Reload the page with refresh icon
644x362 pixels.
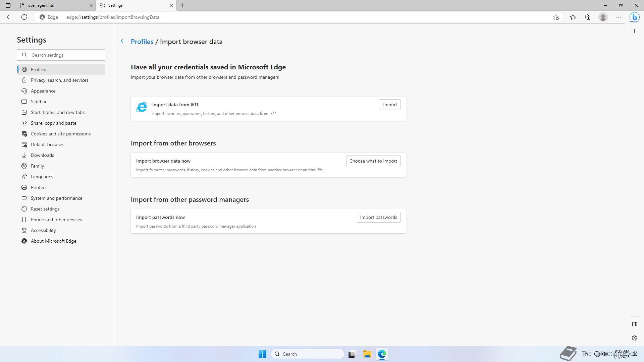24,17
